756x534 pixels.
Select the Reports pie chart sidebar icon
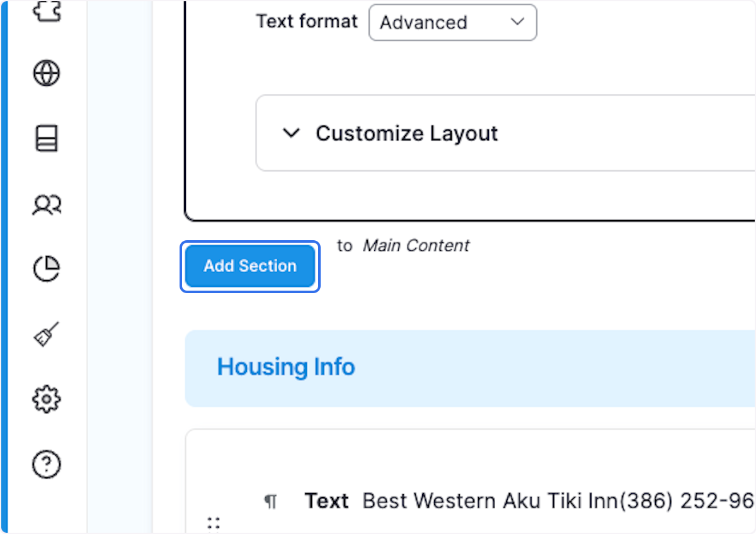[x=46, y=268]
